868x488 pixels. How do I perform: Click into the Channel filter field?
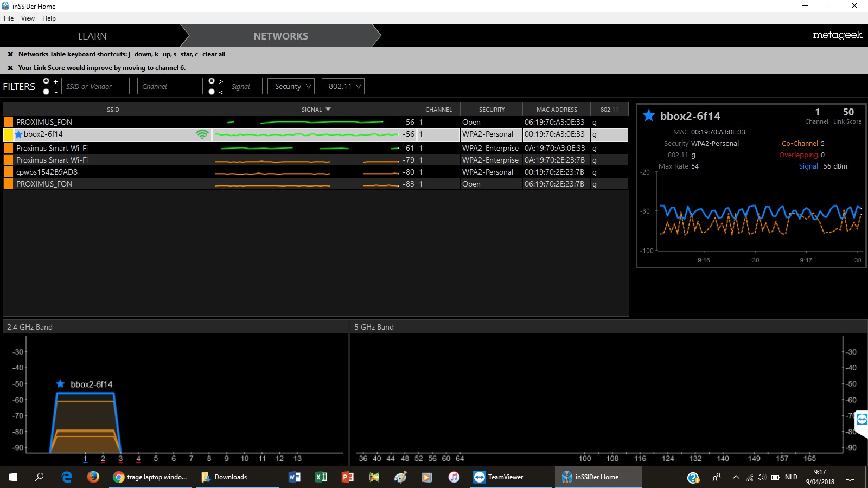tap(169, 86)
